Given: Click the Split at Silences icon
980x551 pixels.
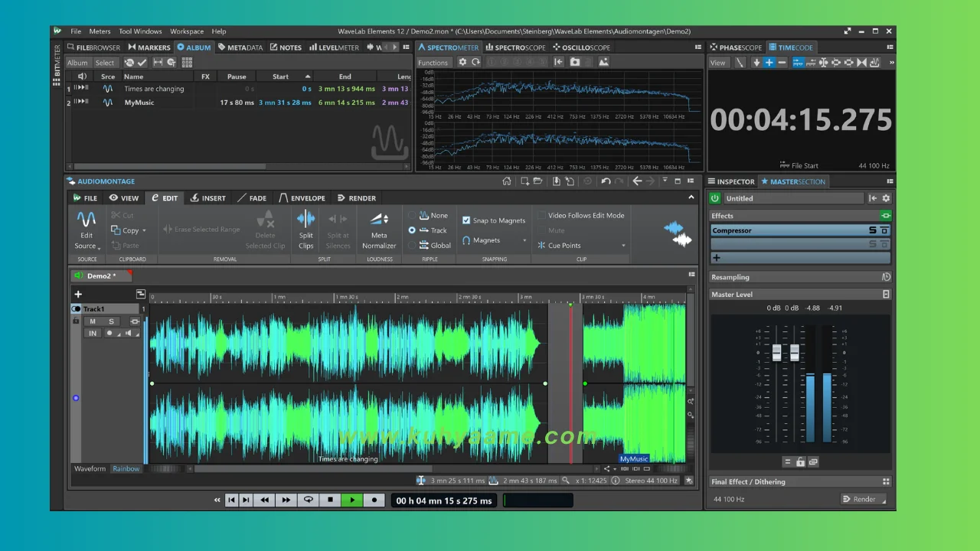Looking at the screenshot, I should pos(338,219).
